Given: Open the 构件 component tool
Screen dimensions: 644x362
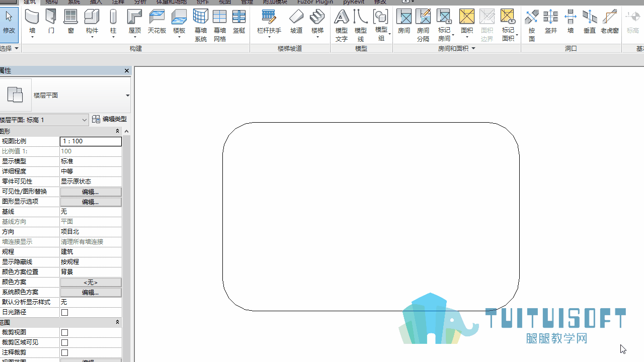Looking at the screenshot, I should coord(92,23).
